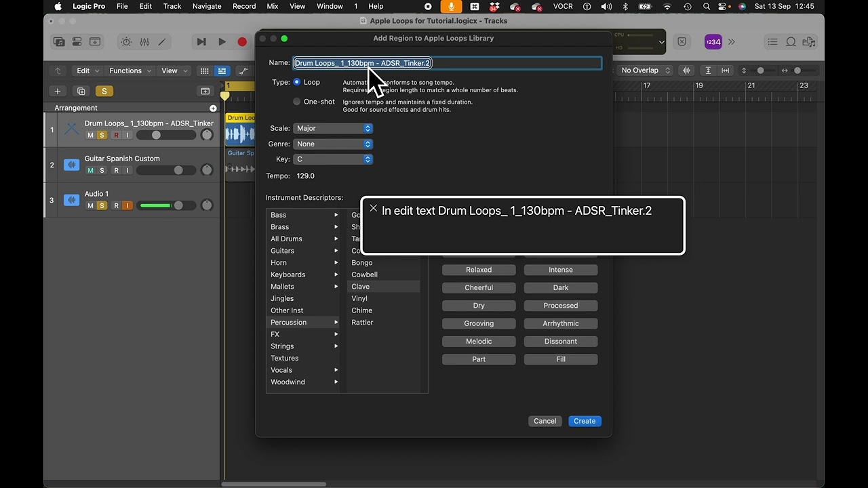Select the Loop type radio button
This screenshot has width=868, height=488.
tap(296, 82)
